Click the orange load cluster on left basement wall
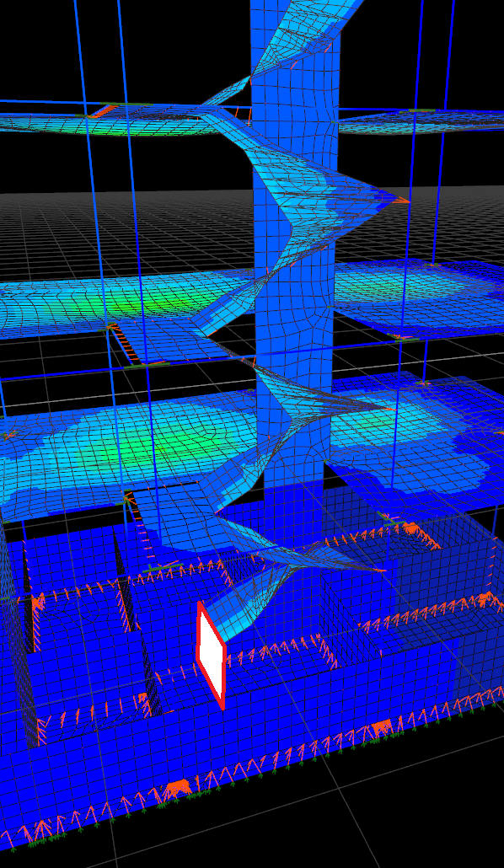The height and width of the screenshot is (868, 504). tap(37, 603)
